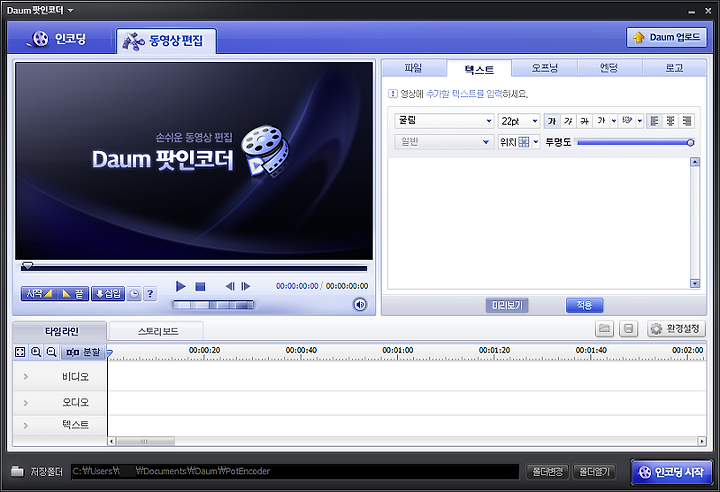Click the fit timeline to window icon
The image size is (720, 492).
pos(20,352)
